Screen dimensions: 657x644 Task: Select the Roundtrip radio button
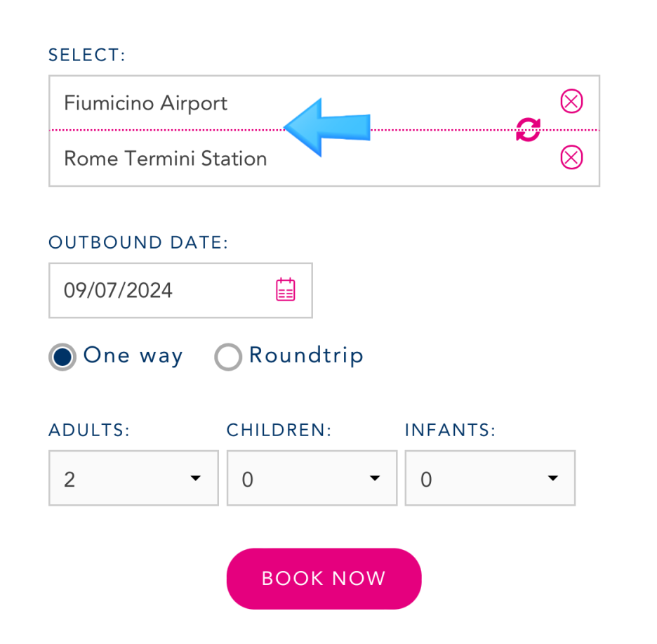pyautogui.click(x=228, y=357)
